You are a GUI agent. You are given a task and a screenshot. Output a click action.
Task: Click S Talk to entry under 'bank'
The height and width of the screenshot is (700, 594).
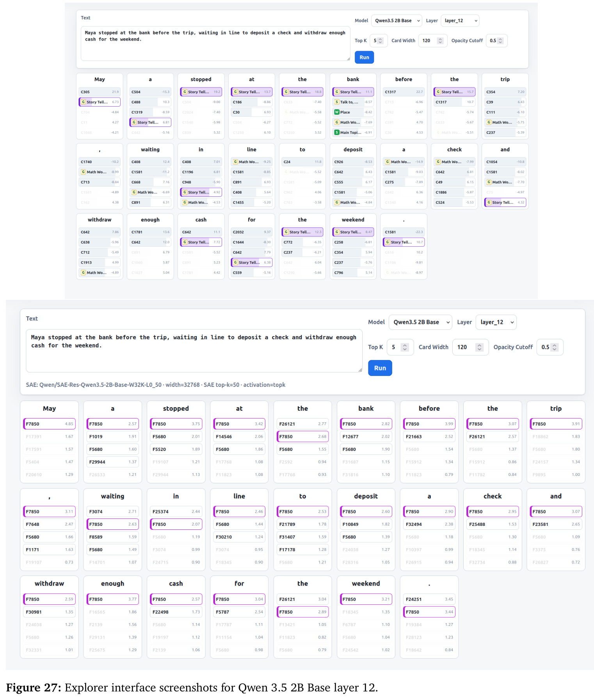coord(353,102)
